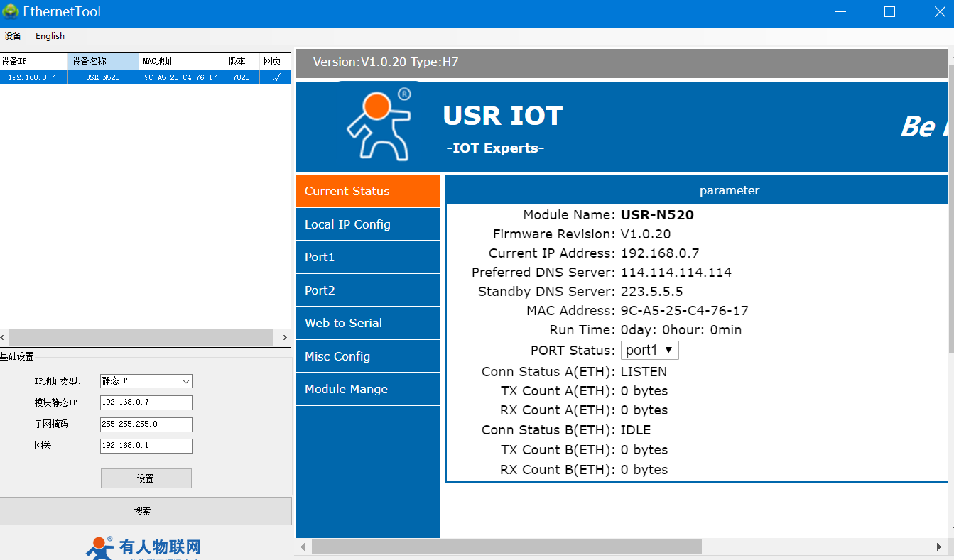Click left arrow of device list scrollbar
The height and width of the screenshot is (560, 954).
pyautogui.click(x=4, y=338)
